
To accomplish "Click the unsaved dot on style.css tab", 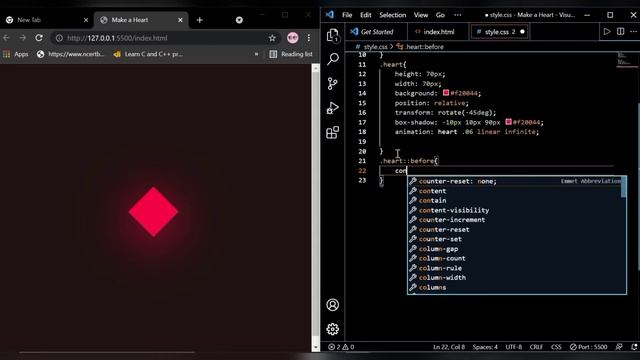I will (522, 31).
